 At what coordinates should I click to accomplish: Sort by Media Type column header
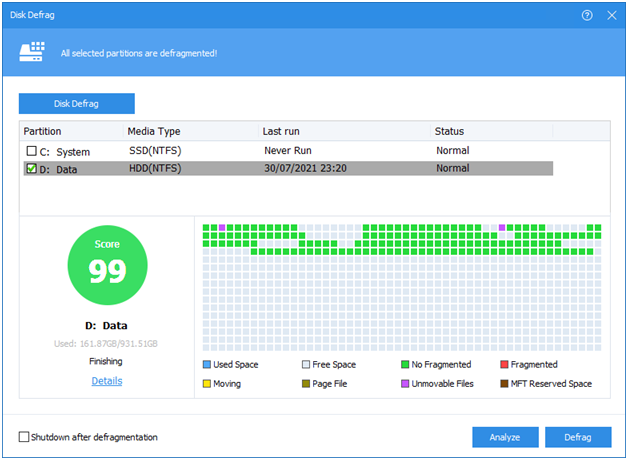(154, 131)
